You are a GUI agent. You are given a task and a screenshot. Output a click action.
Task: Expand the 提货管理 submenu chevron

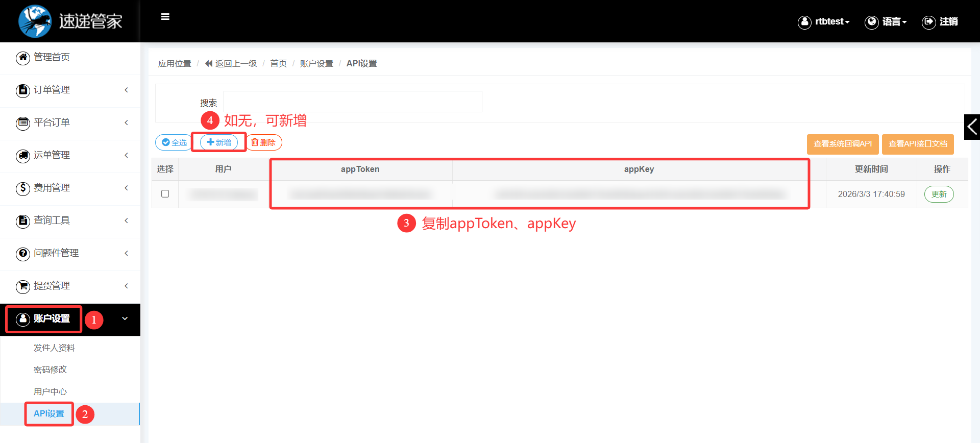pyautogui.click(x=126, y=286)
